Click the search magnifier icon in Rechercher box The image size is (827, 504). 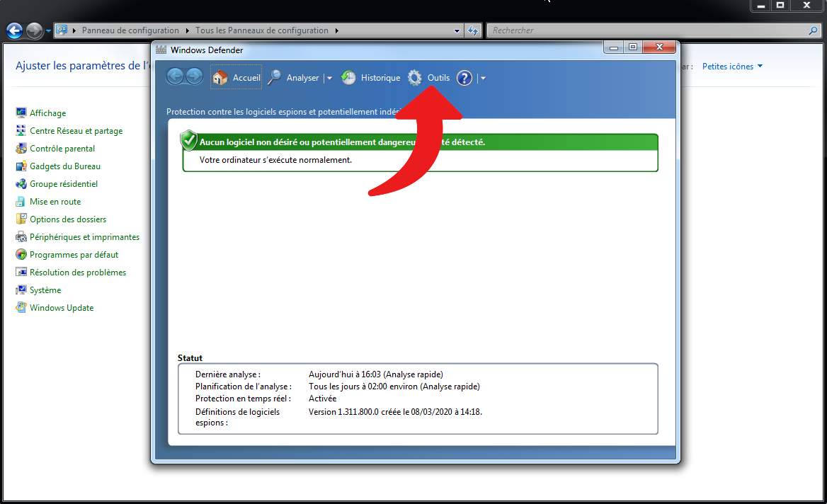point(813,30)
